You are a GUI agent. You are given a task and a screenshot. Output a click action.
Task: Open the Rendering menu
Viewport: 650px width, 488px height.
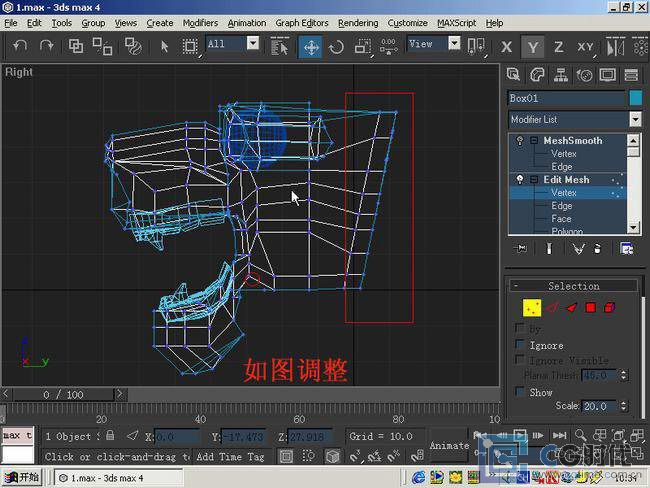click(358, 23)
